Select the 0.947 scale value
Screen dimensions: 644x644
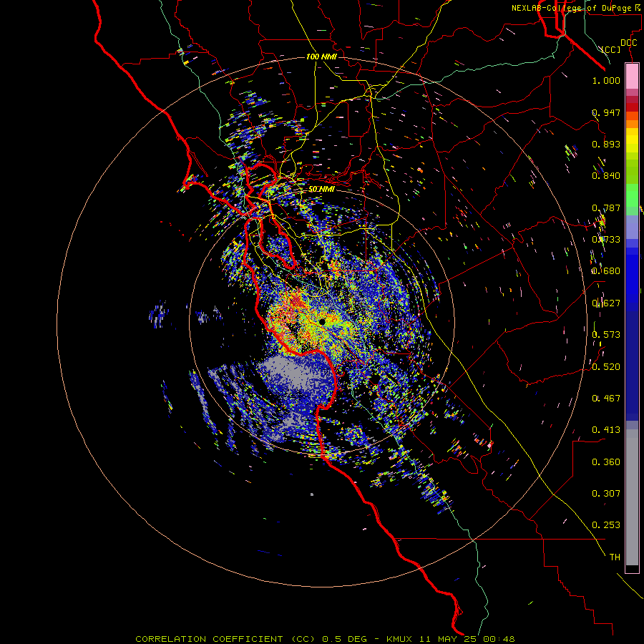click(x=606, y=112)
